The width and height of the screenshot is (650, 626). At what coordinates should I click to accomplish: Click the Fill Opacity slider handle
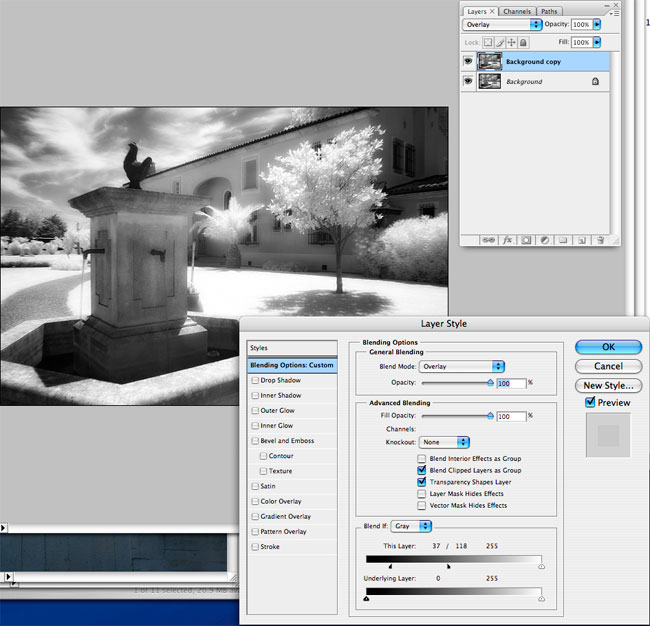tap(490, 414)
